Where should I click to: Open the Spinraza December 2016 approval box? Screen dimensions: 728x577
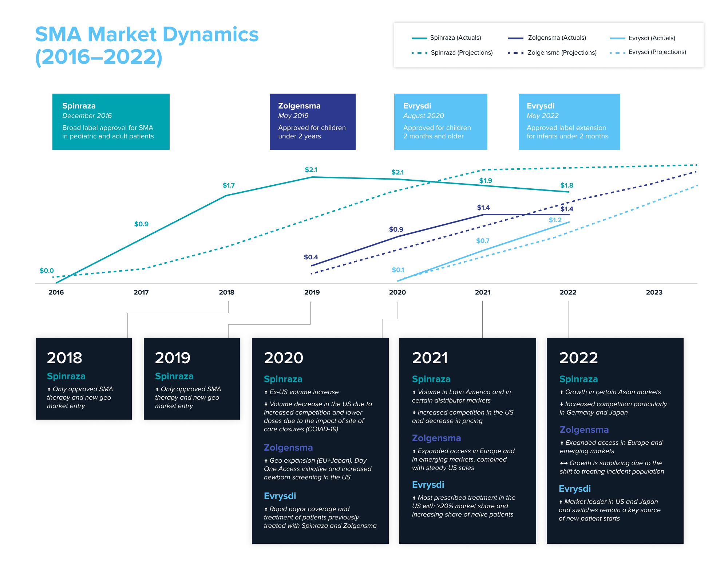tap(111, 122)
